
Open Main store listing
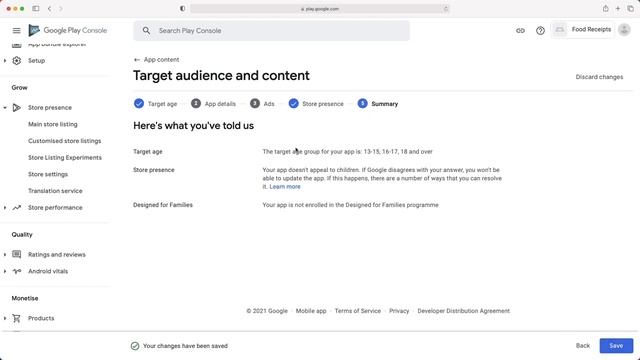53,124
